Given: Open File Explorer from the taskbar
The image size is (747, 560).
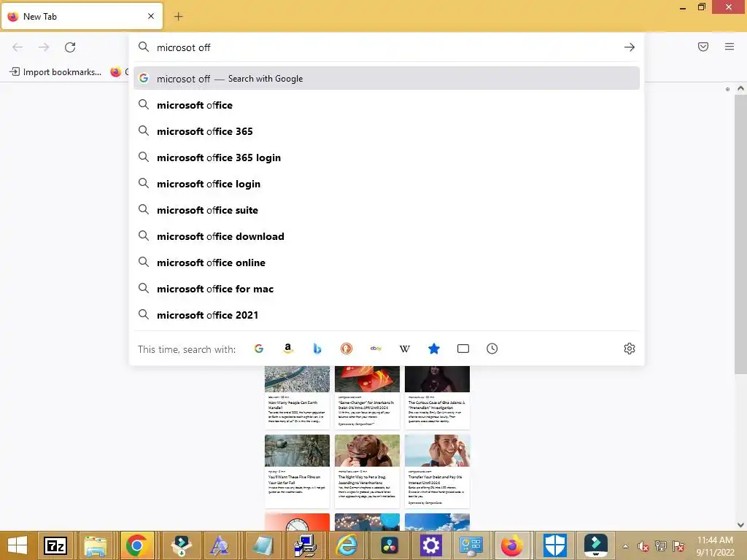Looking at the screenshot, I should coord(96,545).
